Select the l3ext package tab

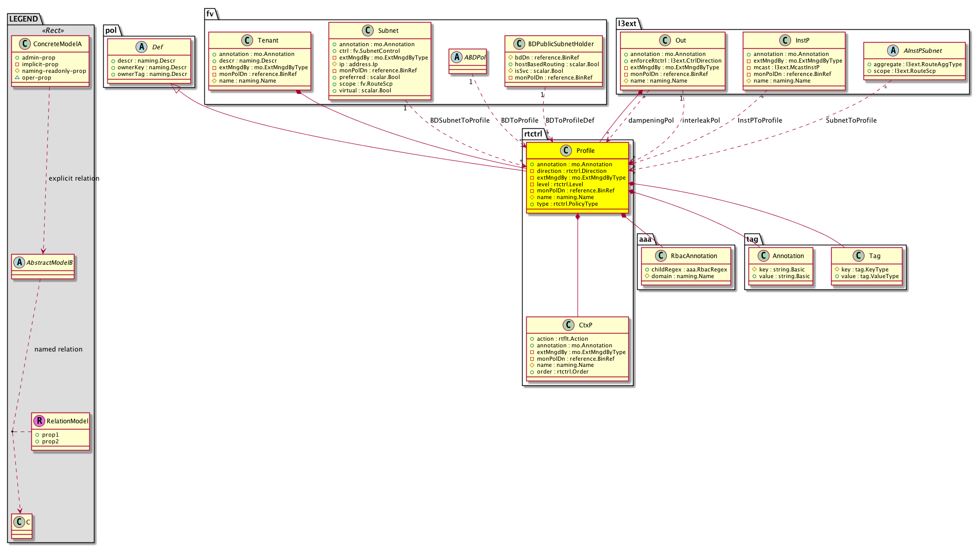627,24
